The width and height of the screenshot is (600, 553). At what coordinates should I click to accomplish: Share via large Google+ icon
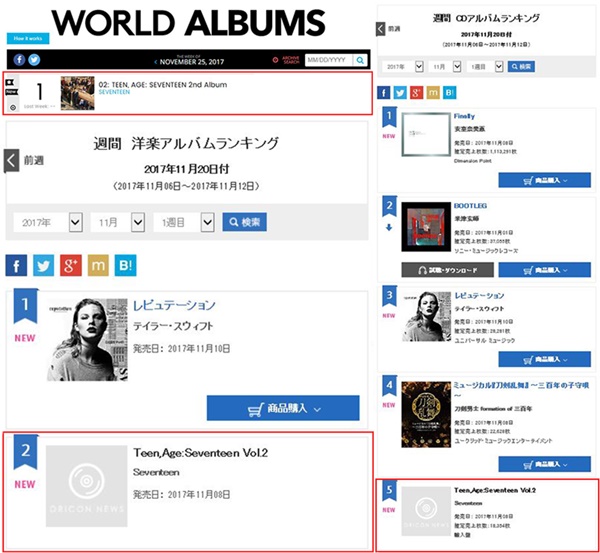click(71, 265)
